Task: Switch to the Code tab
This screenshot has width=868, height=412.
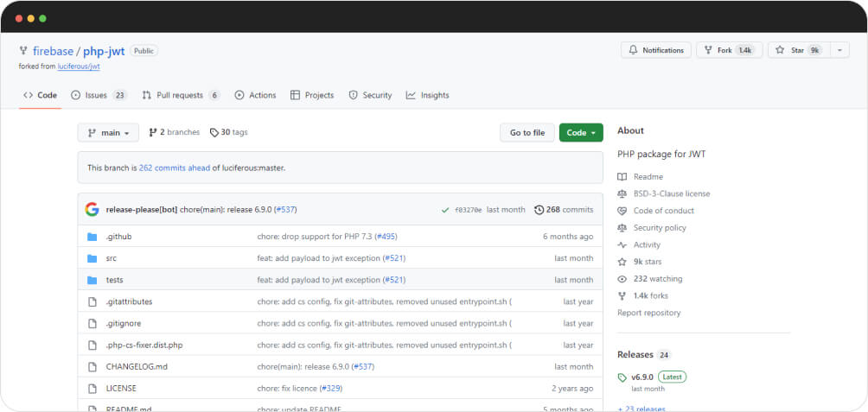Action: point(40,95)
